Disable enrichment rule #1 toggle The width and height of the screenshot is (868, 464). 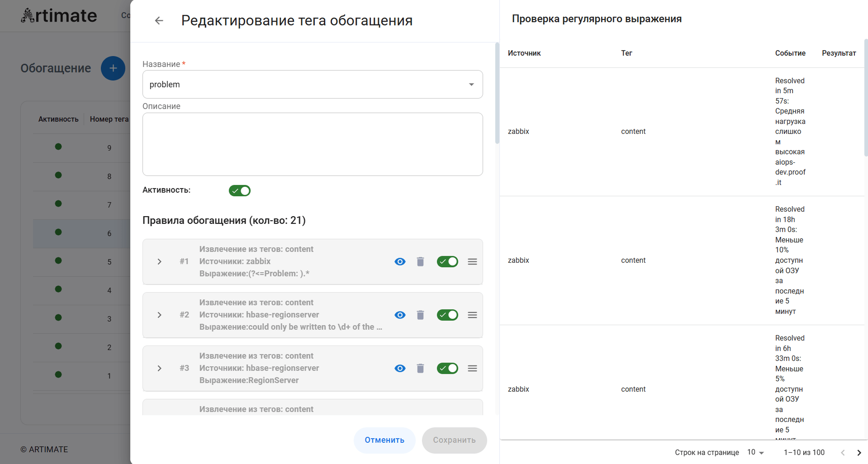[x=447, y=262]
